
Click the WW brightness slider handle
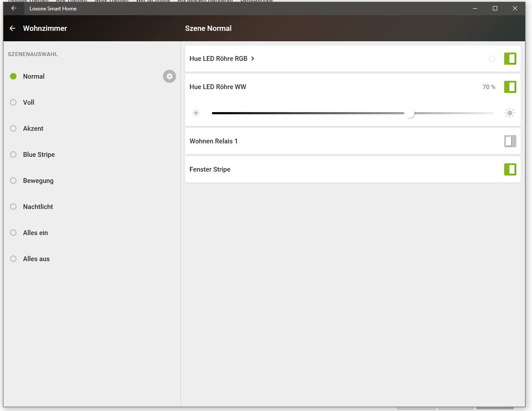tap(409, 113)
